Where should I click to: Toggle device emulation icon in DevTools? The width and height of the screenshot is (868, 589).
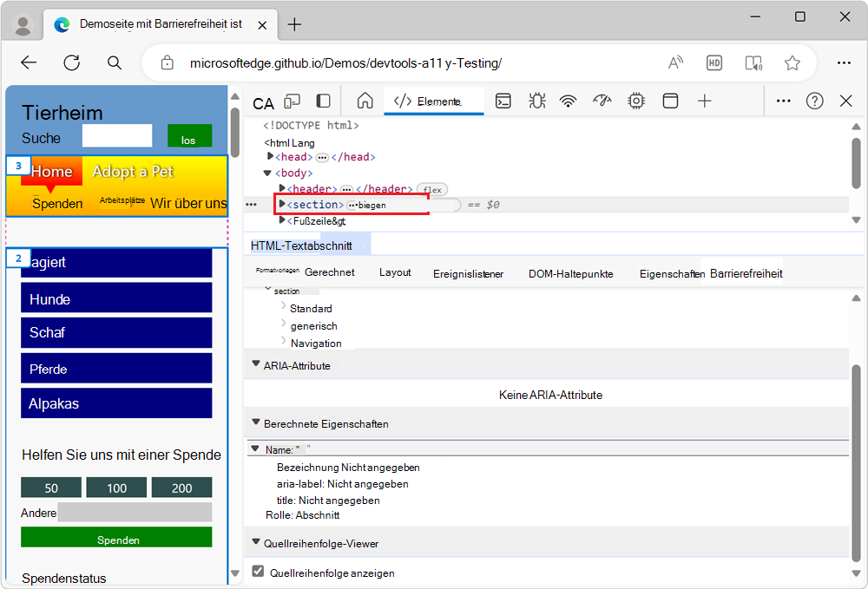coord(293,101)
